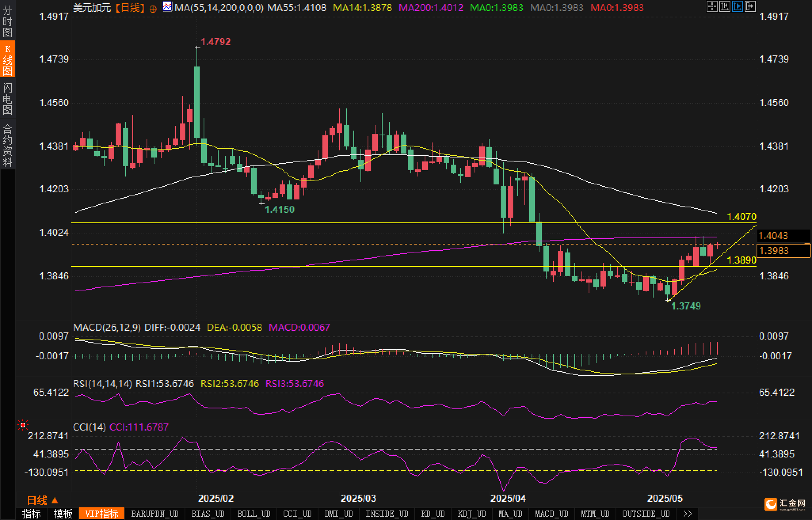
Task: Click the MA14:1.3878 value
Action: click(362, 8)
